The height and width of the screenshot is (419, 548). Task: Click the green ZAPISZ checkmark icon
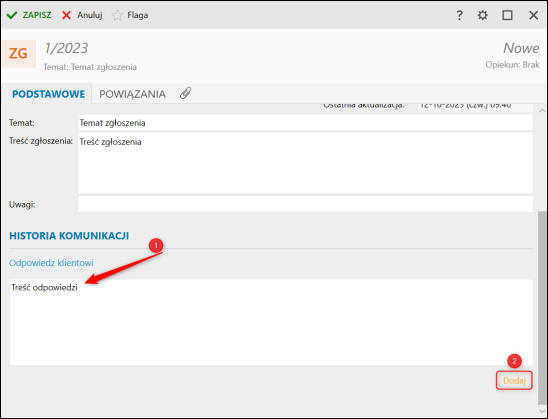pyautogui.click(x=12, y=15)
